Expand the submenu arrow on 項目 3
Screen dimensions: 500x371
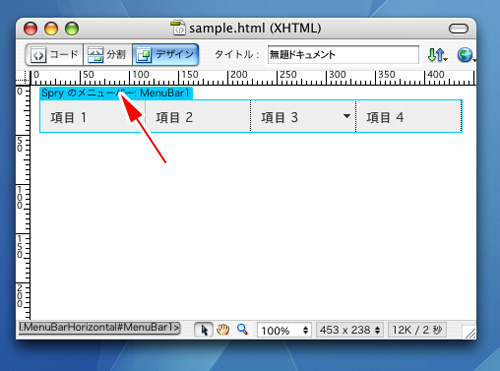tap(347, 116)
